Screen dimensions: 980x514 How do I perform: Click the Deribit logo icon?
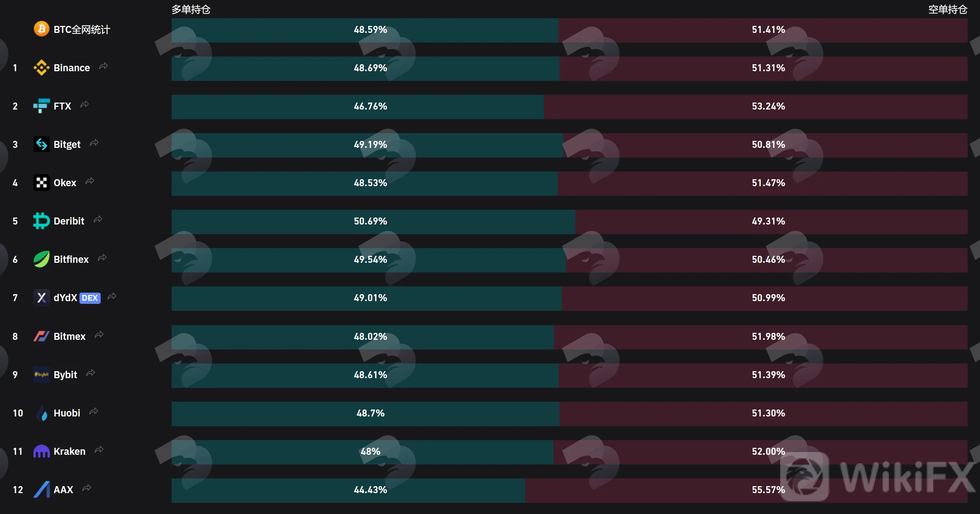41,221
